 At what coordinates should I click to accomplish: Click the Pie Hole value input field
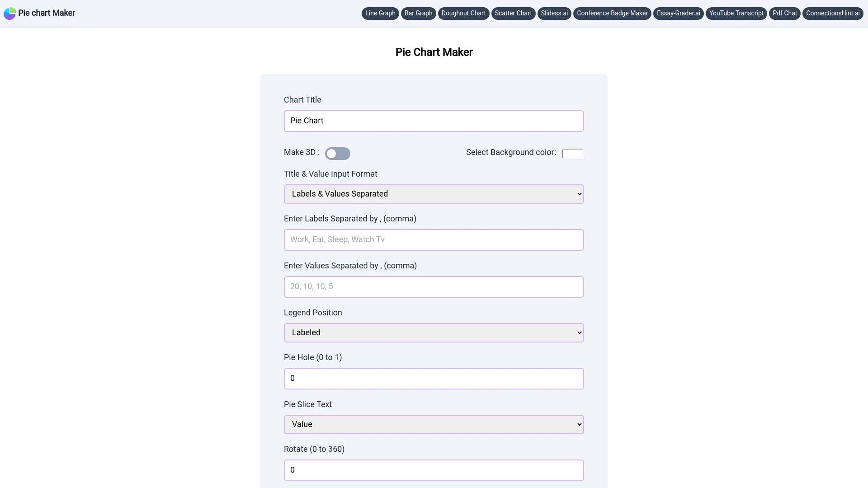point(434,378)
